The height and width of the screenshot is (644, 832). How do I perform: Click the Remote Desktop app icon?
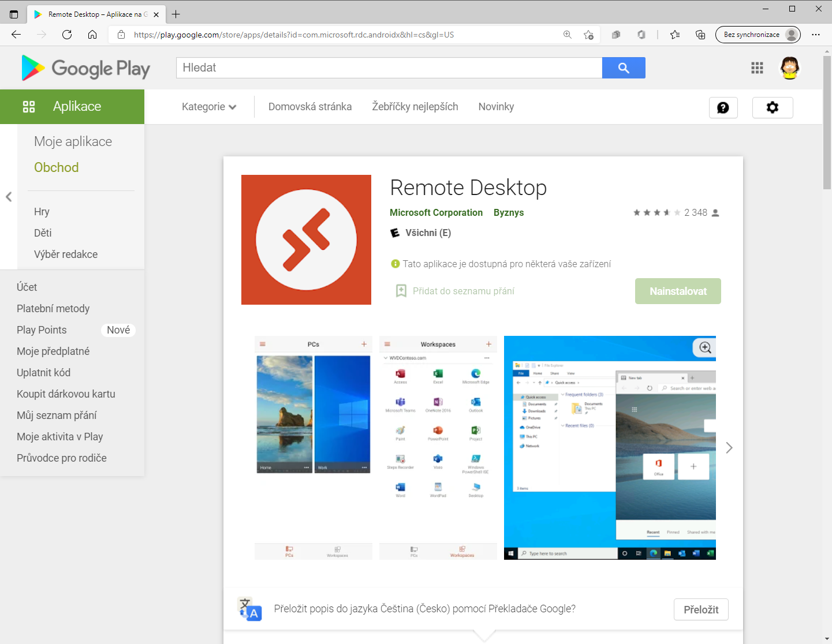click(x=306, y=239)
